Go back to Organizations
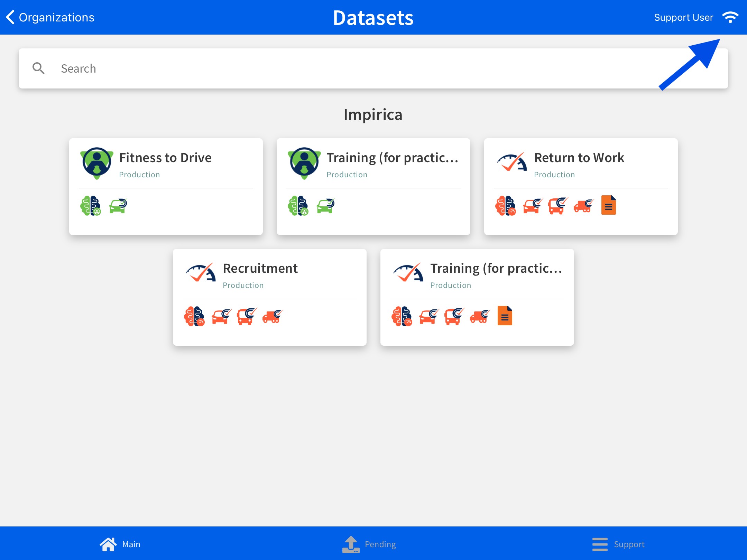Viewport: 747px width, 560px height. coord(50,17)
